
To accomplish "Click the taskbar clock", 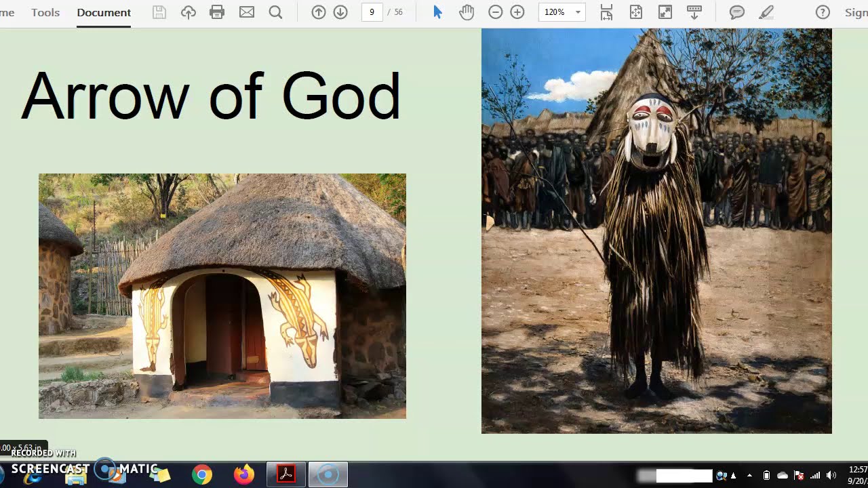I will [857, 475].
